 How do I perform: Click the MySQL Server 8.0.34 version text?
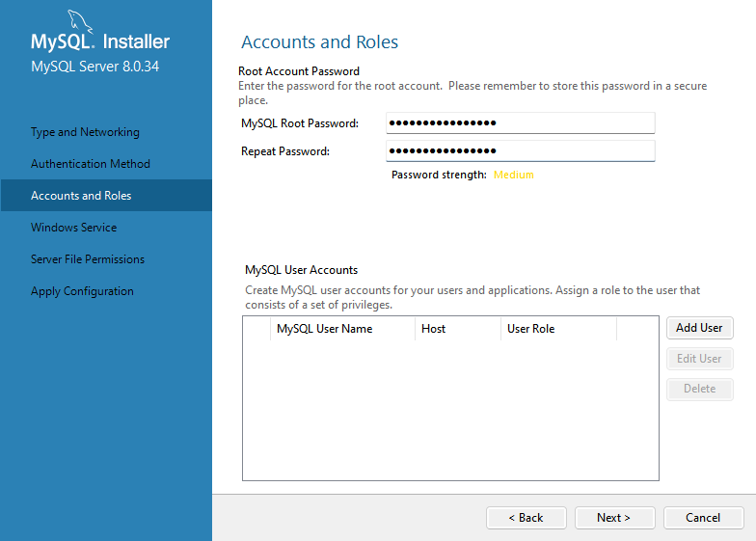pos(94,66)
